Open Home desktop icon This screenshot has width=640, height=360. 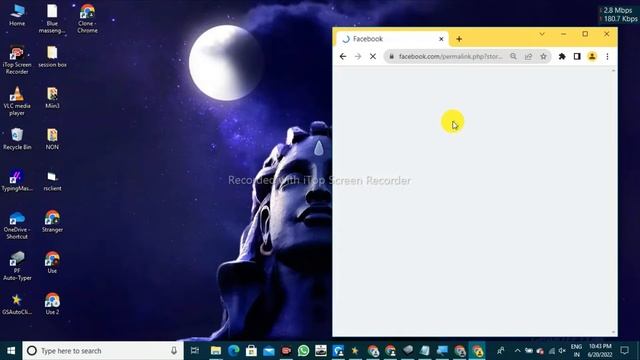17,15
